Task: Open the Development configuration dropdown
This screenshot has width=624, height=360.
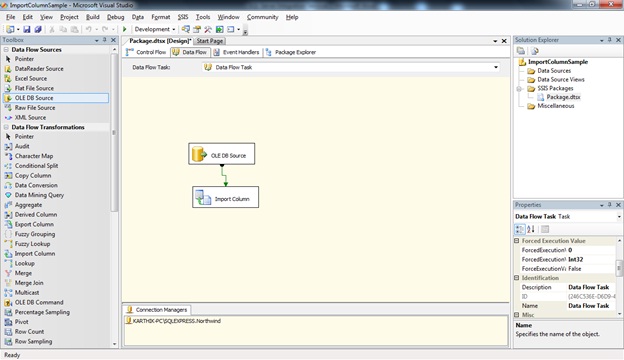Action: (x=174, y=29)
